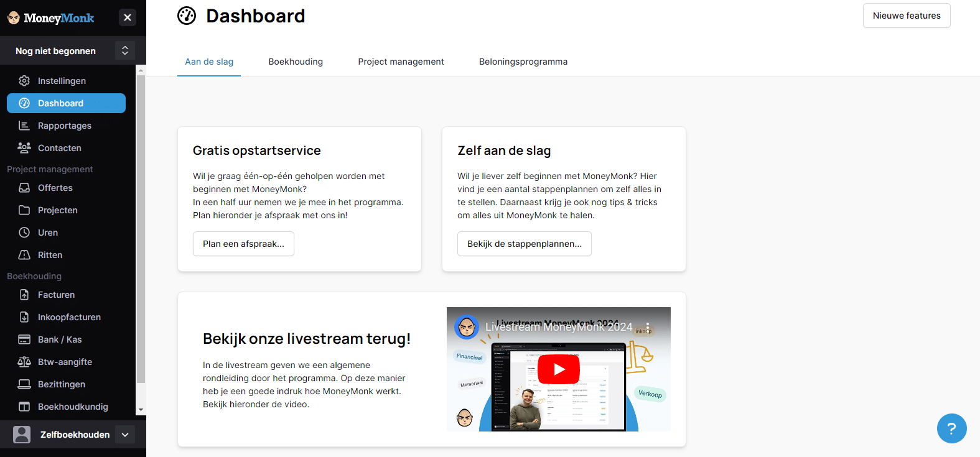
Task: Click the Zelfboekhouden user avatar icon
Action: (22, 435)
